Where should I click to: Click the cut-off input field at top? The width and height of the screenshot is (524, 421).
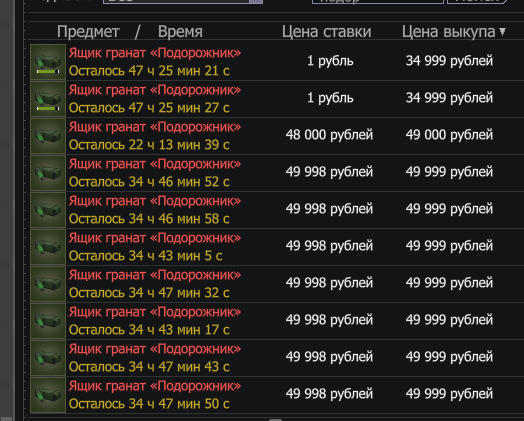click(x=378, y=1)
